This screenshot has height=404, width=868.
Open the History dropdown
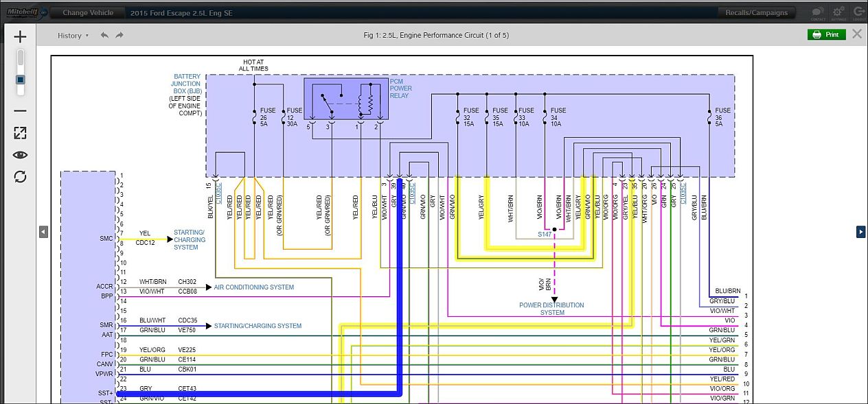click(72, 35)
